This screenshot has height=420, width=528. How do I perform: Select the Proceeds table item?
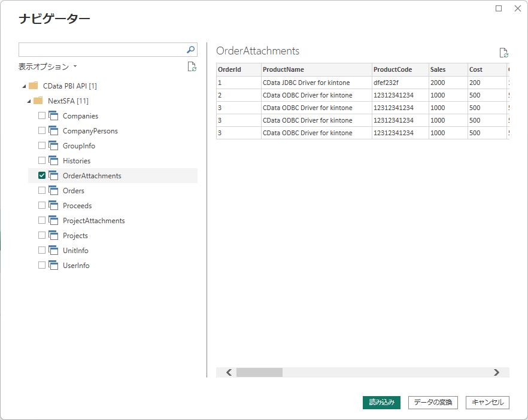pos(77,206)
